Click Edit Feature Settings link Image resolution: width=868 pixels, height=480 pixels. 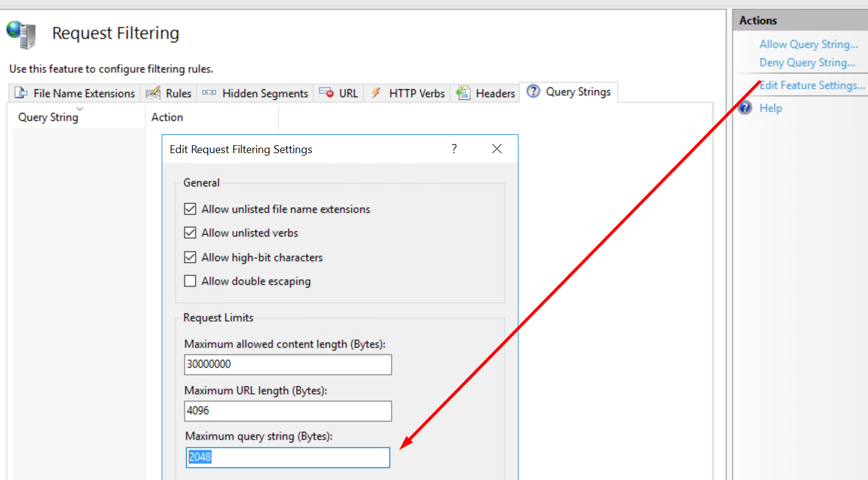812,85
